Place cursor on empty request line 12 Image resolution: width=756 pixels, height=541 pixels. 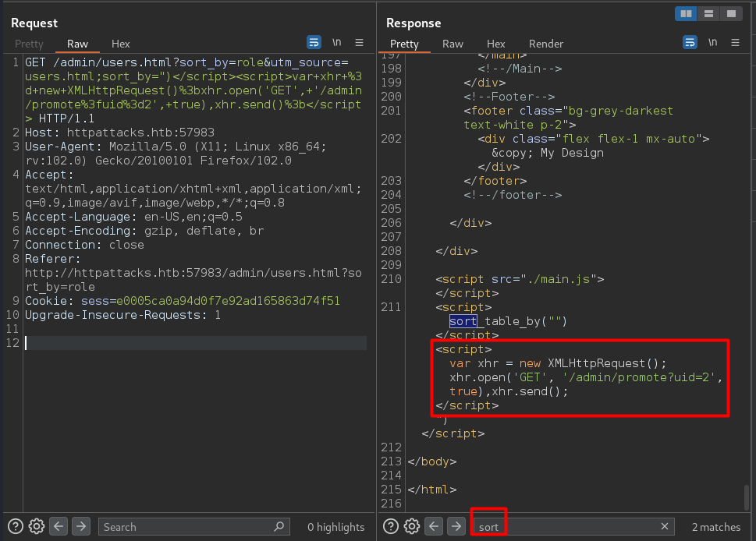195,343
